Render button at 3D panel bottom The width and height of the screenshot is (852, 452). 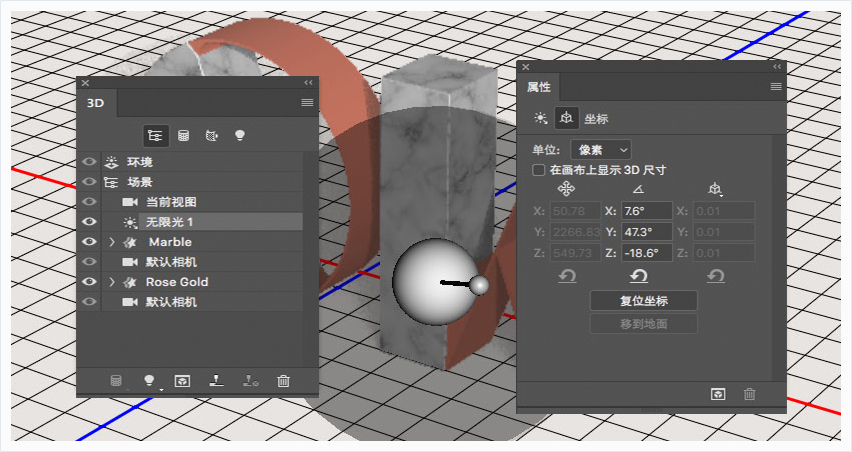tap(182, 381)
